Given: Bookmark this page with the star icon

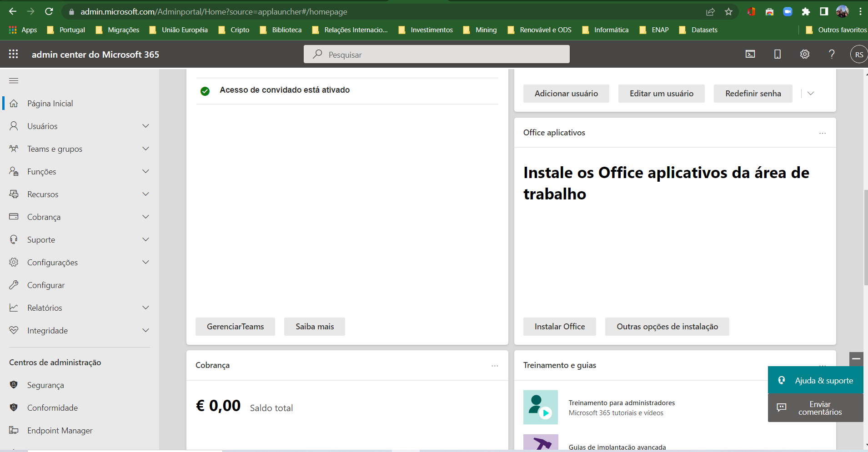Looking at the screenshot, I should coord(728,12).
